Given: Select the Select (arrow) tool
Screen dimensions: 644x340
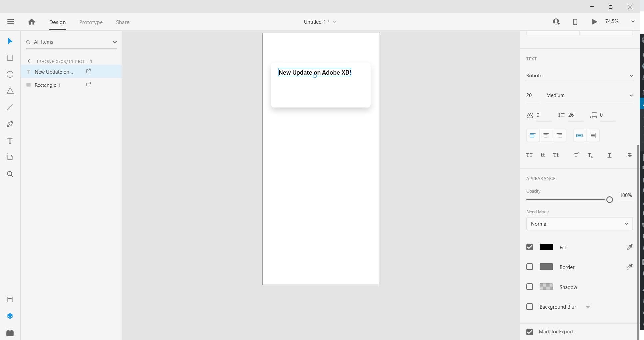Looking at the screenshot, I should point(10,41).
